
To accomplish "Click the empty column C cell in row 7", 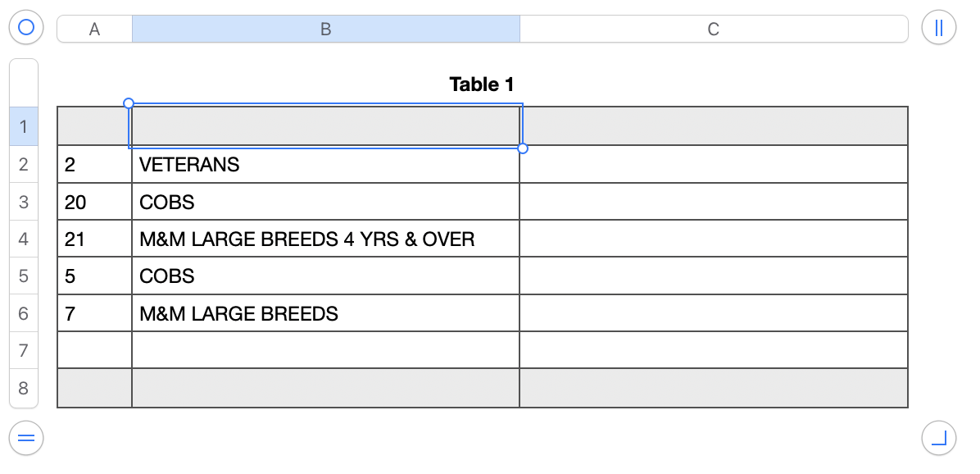I will [713, 350].
